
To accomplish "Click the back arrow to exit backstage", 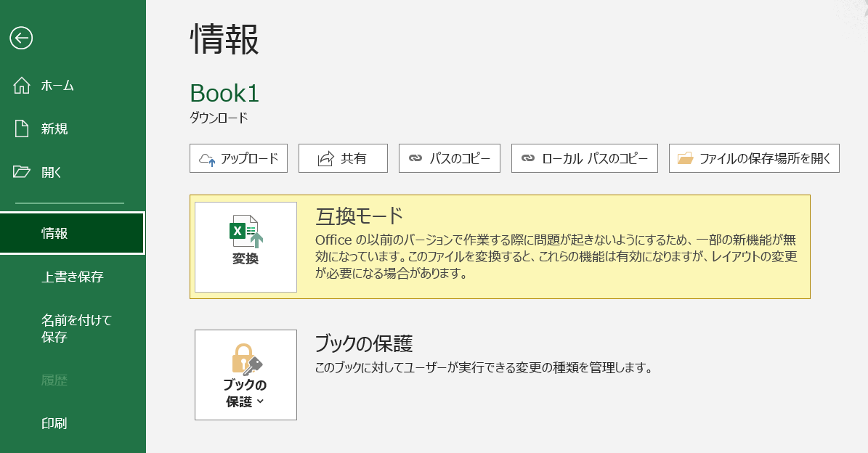I will point(21,38).
